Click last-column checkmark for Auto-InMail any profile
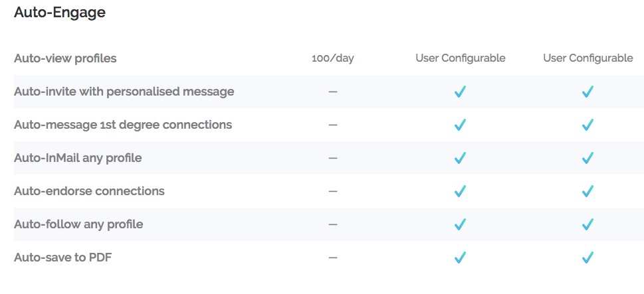644x294 pixels. click(x=588, y=158)
